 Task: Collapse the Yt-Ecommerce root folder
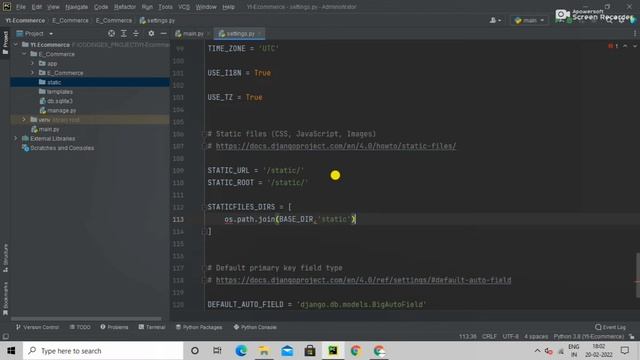point(16,44)
